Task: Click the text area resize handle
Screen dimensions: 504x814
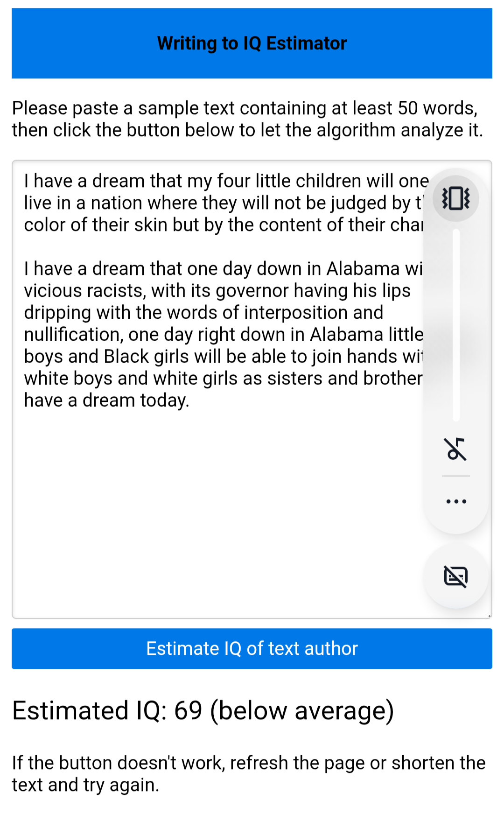Action: [x=489, y=616]
